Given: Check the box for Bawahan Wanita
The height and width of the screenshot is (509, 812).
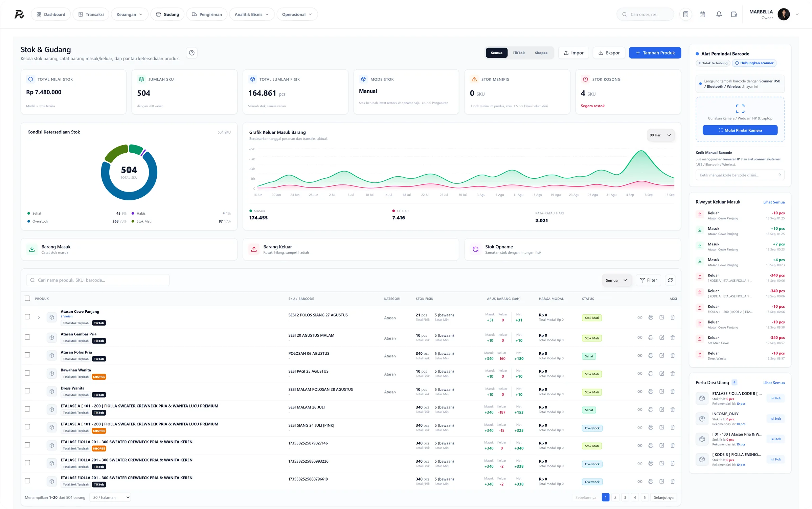Looking at the screenshot, I should click(27, 373).
